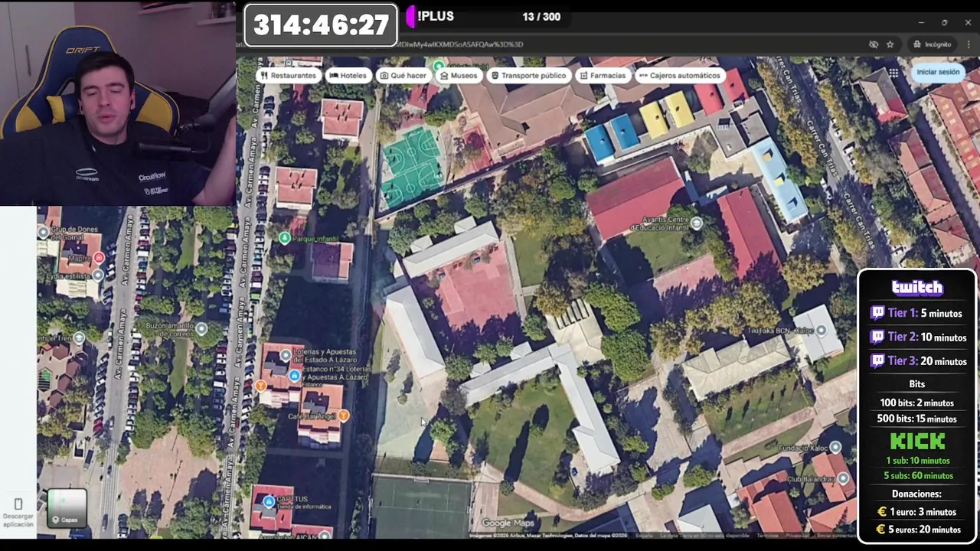
Task: Click the Parque infantil label text
Action: click(315, 239)
